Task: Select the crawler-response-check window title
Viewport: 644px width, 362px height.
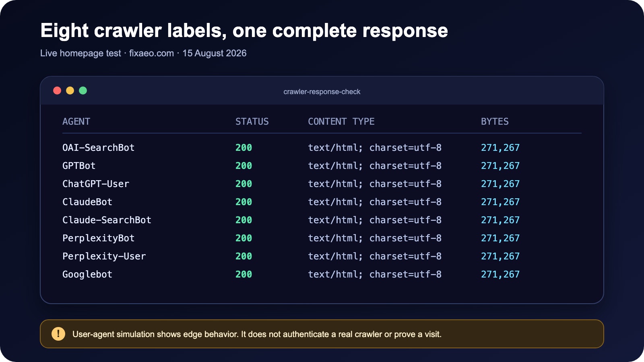Action: (322, 92)
